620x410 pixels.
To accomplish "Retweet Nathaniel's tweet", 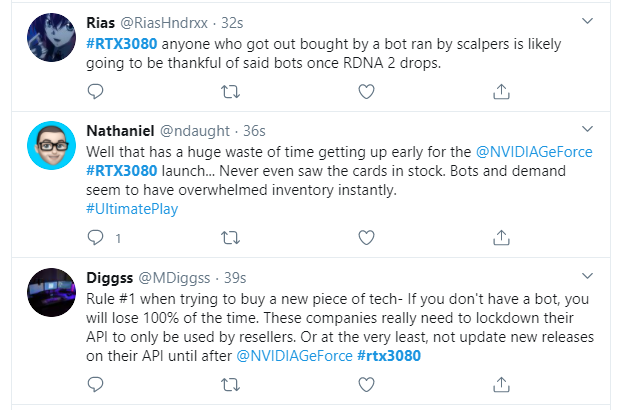I will pyautogui.click(x=230, y=238).
